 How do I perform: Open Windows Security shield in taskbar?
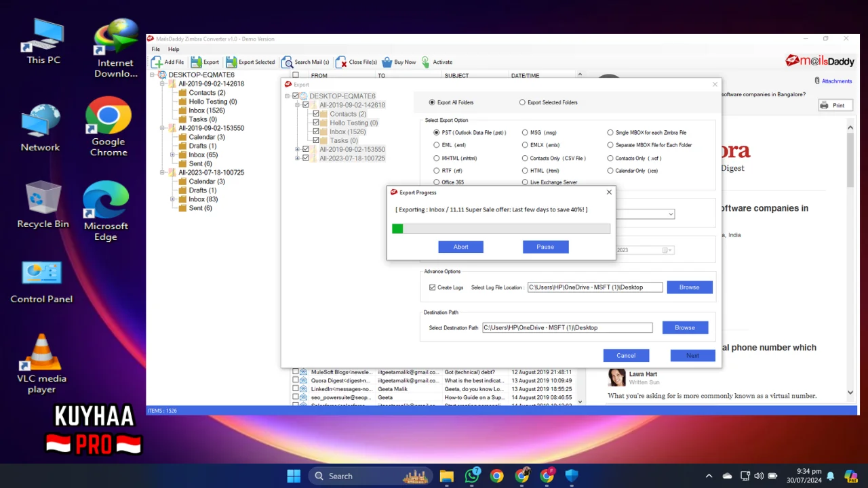pos(572,476)
